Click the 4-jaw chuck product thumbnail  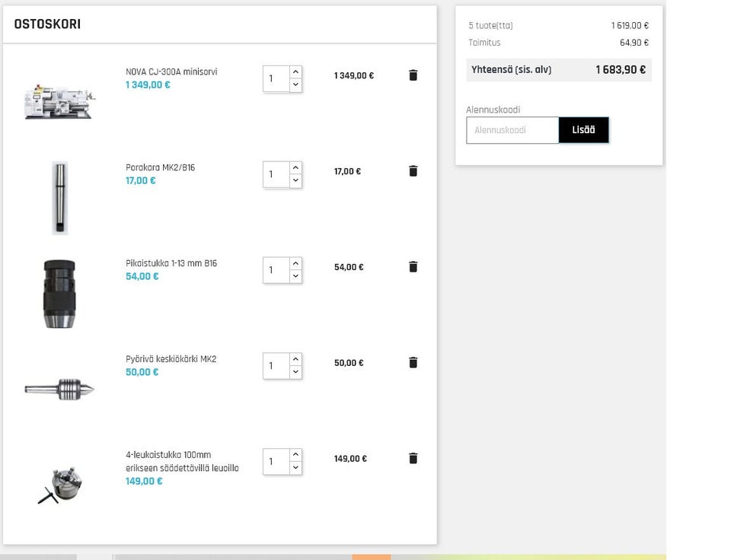[61, 485]
